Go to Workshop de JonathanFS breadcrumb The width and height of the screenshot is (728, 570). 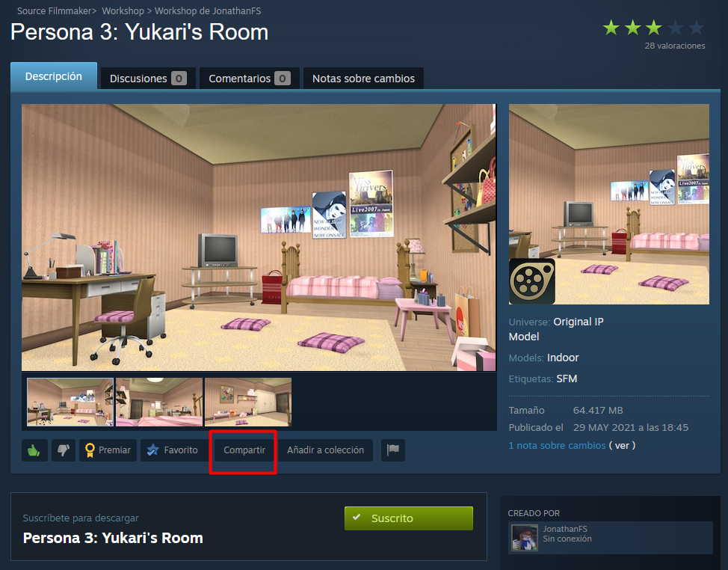(x=208, y=10)
